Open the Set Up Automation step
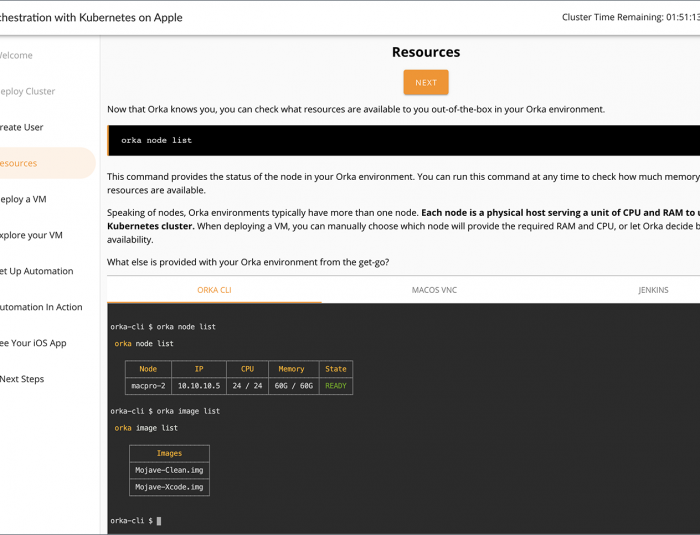Image resolution: width=700 pixels, height=535 pixels. coord(37,271)
